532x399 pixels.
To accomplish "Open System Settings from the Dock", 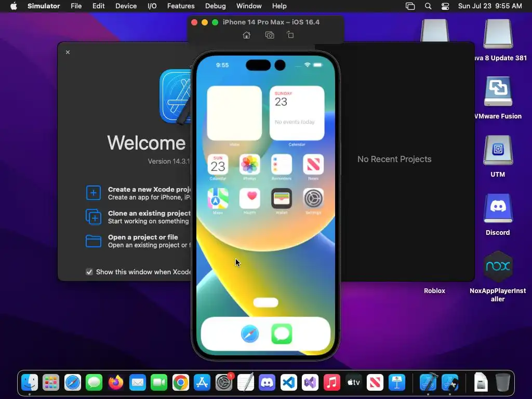I will pos(224,383).
